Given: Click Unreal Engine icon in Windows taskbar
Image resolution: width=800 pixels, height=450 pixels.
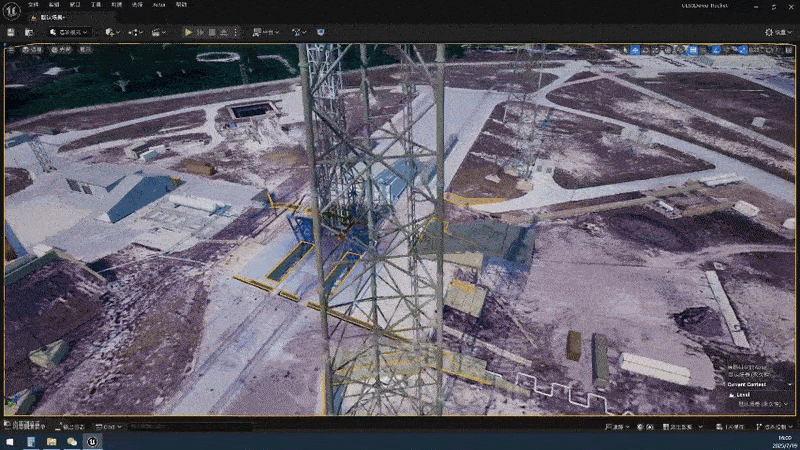Looking at the screenshot, I should (x=93, y=441).
